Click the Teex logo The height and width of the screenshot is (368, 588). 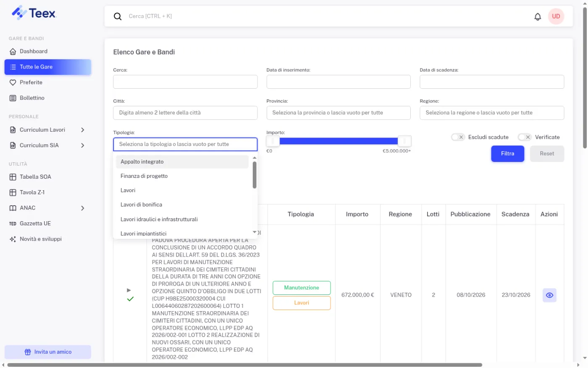point(34,13)
